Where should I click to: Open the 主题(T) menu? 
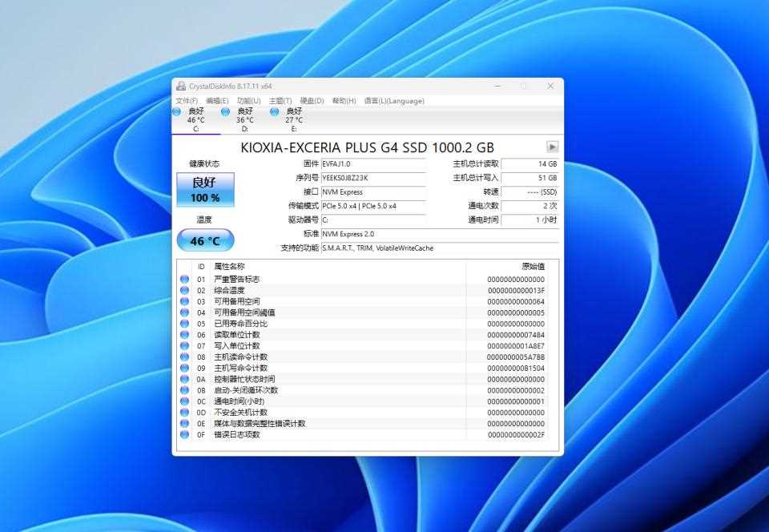pyautogui.click(x=276, y=100)
